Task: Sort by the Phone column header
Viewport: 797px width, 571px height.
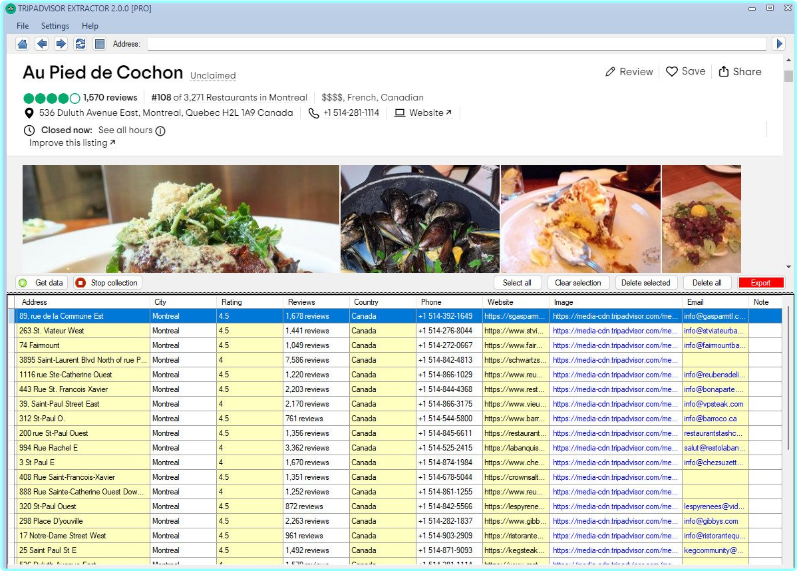Action: tap(449, 302)
